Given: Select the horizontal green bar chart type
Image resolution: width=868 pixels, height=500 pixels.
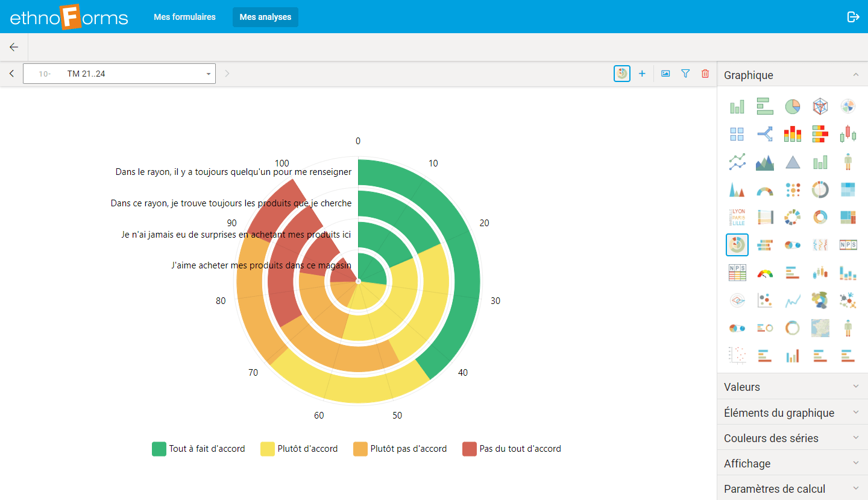Looking at the screenshot, I should 765,106.
